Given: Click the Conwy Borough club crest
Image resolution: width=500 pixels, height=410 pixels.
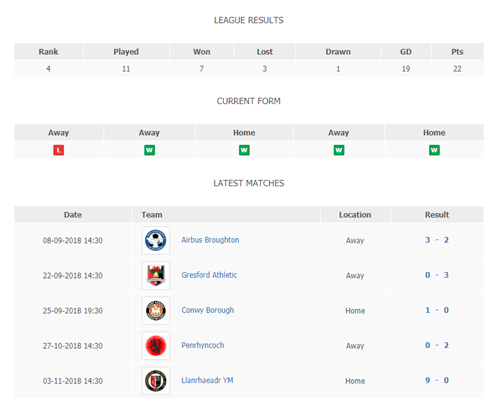Looking at the screenshot, I should (156, 310).
